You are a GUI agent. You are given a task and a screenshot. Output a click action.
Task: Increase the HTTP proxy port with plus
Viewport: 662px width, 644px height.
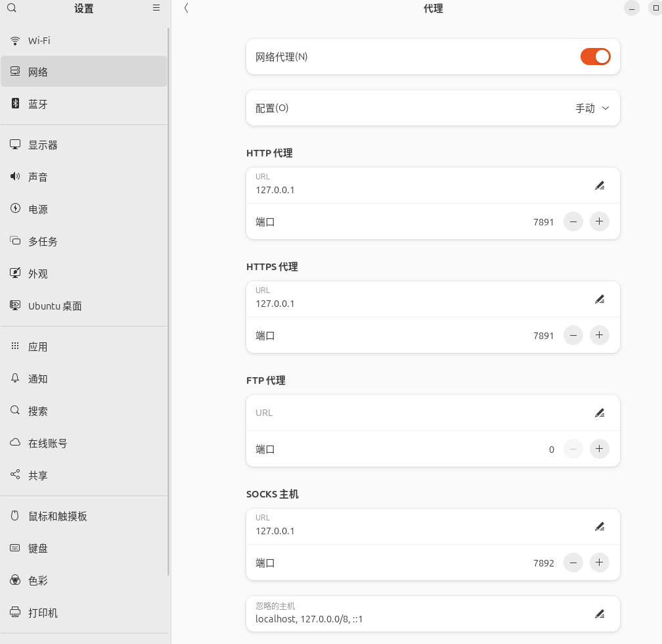point(599,222)
